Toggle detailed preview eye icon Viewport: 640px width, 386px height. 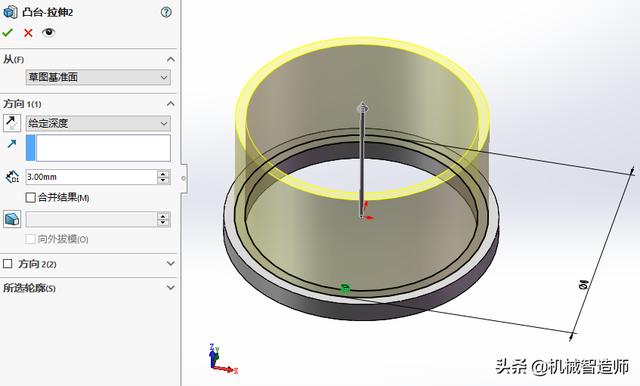point(49,32)
